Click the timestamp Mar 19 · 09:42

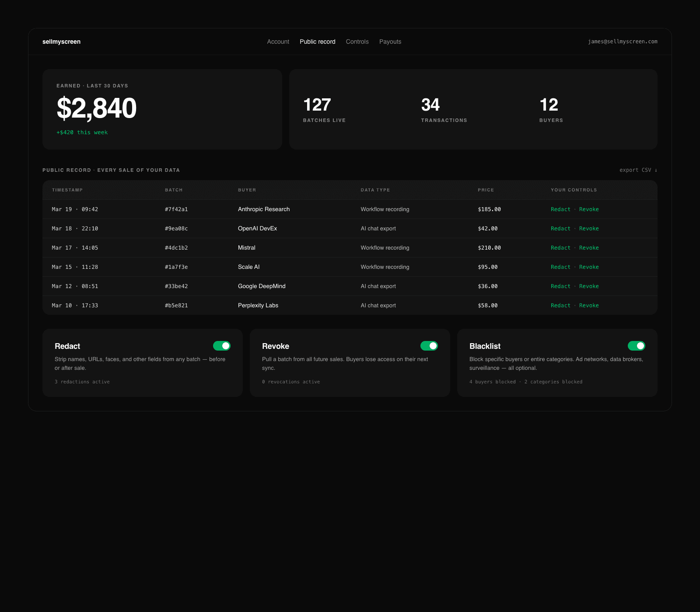coord(75,209)
